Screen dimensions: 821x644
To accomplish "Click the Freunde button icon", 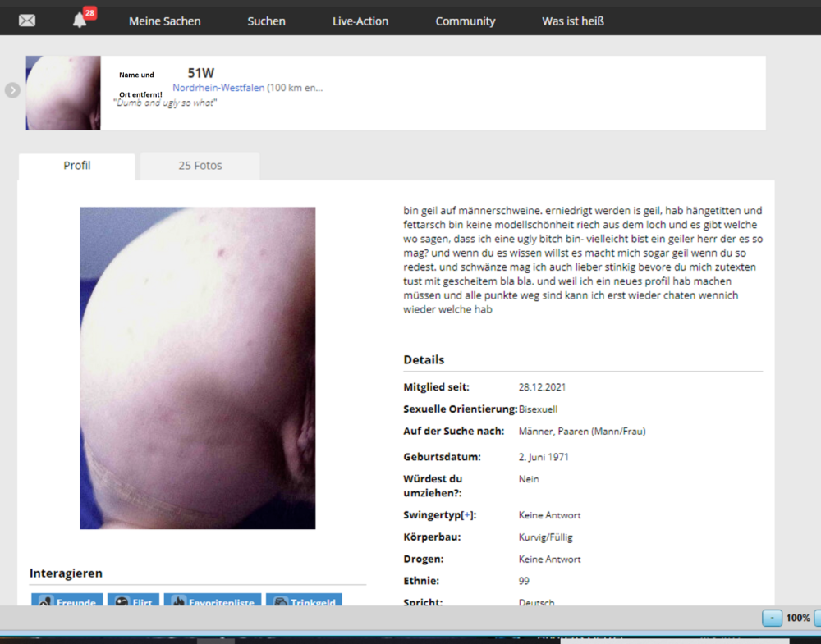I will pos(46,601).
